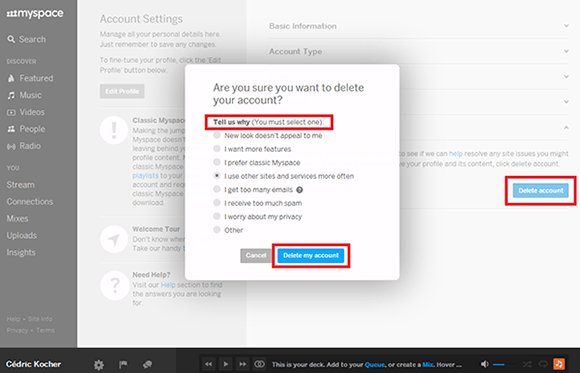
Task: Adjust the player volume slider
Action: [505, 365]
